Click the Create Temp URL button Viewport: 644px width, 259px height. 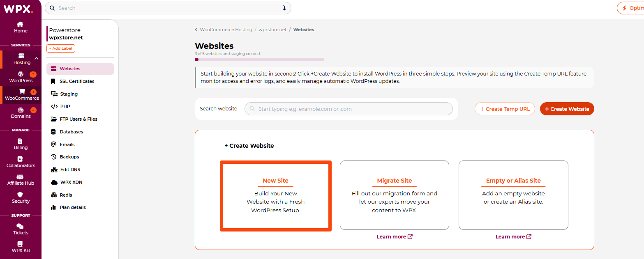(505, 109)
